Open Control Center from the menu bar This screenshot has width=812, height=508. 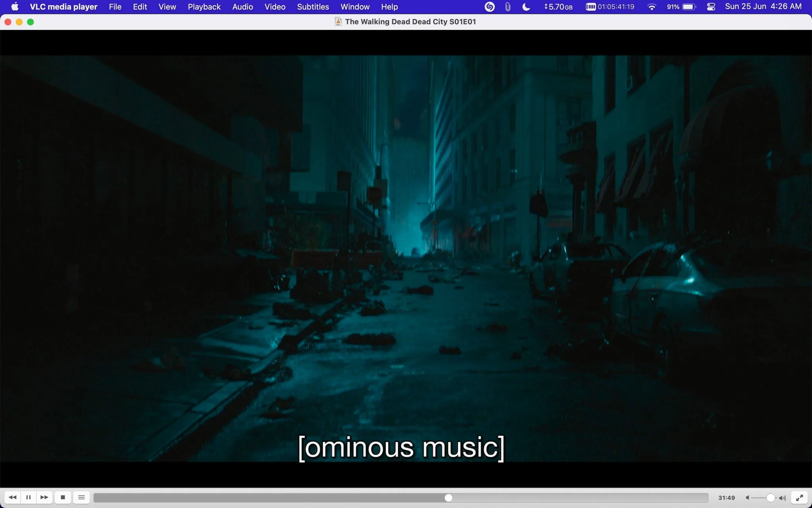710,7
